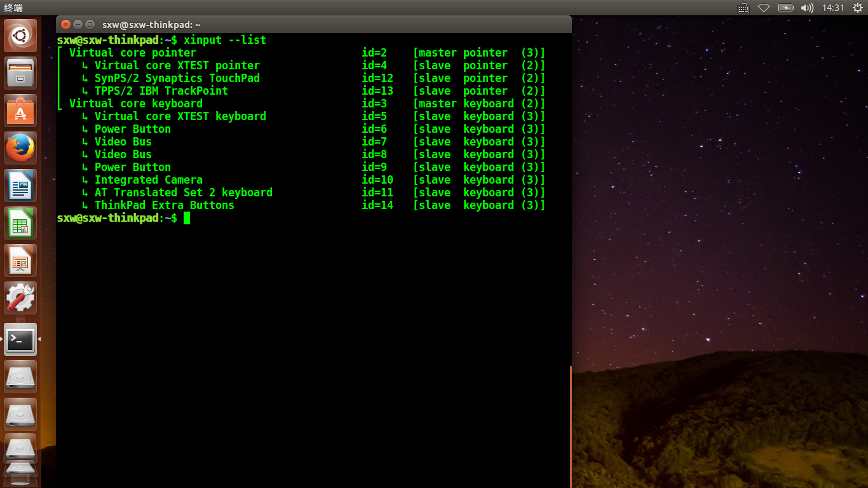868x488 pixels.
Task: Open System Settings gear-and-wrench icon
Action: (20, 298)
